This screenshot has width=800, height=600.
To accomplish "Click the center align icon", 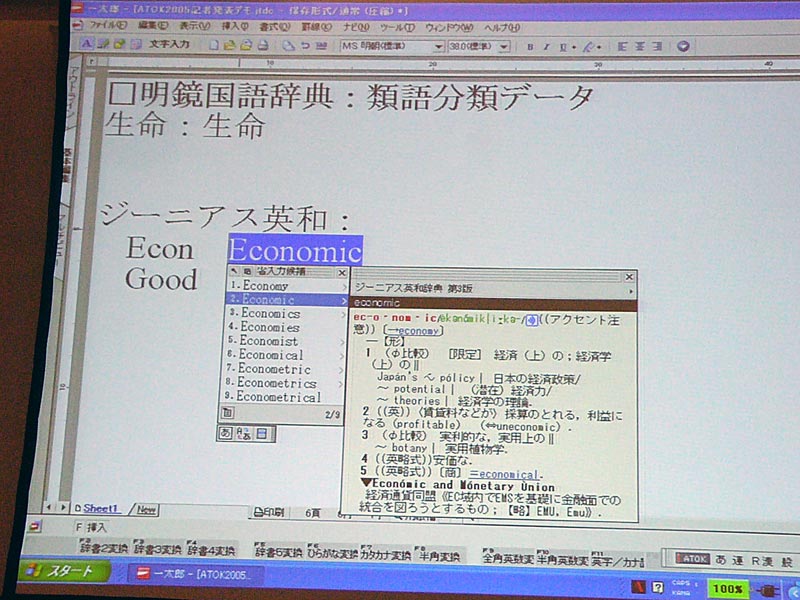I will [x=640, y=46].
